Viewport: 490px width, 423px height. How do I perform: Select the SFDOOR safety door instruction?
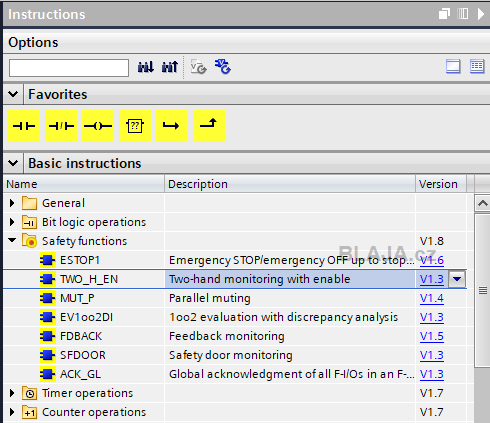83,355
